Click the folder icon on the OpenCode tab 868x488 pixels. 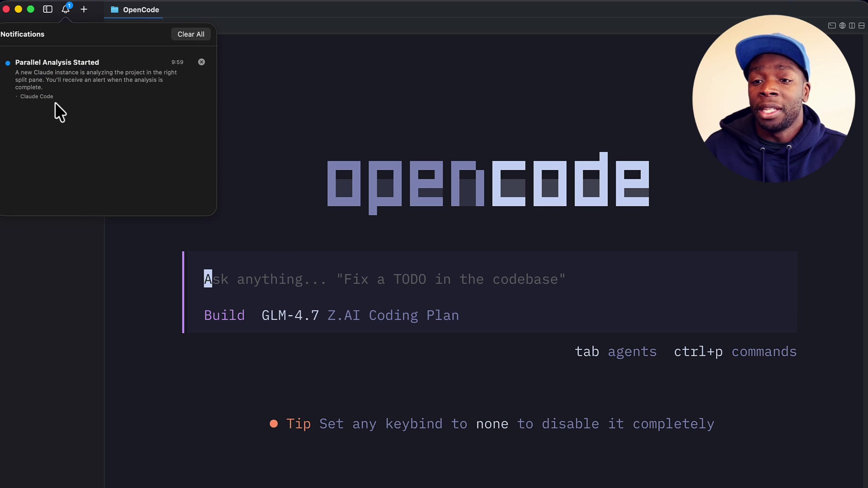(x=115, y=9)
